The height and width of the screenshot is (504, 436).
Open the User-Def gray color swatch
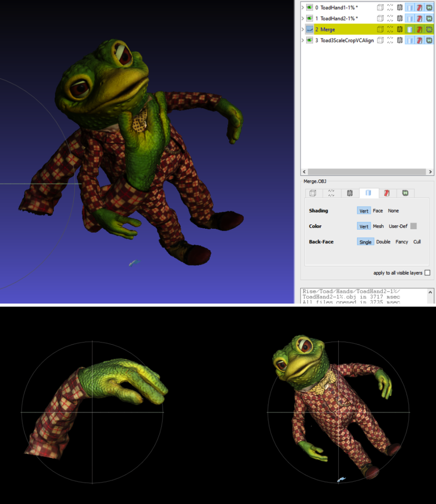coord(413,226)
